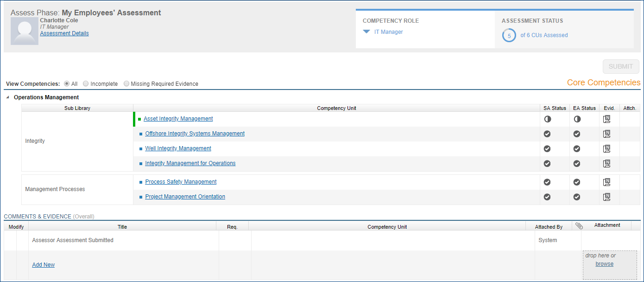Open evidence notes icon for Integrity Management for Operations

pos(606,164)
